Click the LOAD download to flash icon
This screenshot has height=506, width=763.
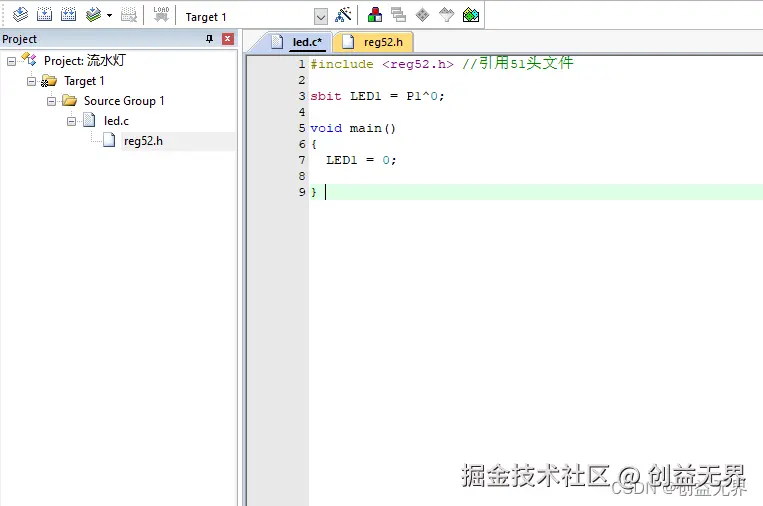pos(161,15)
